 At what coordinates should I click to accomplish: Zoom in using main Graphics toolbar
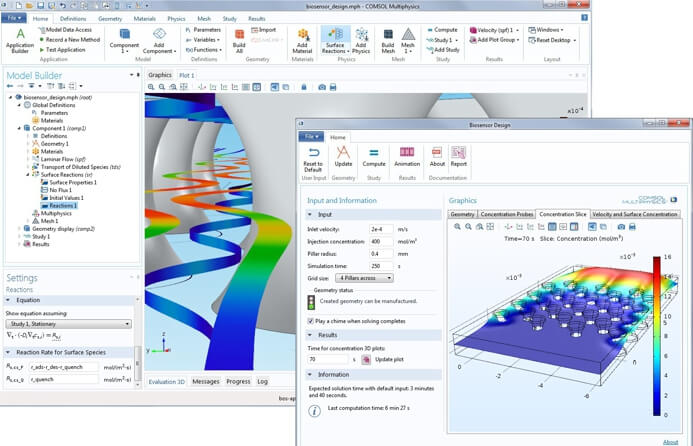[x=151, y=87]
